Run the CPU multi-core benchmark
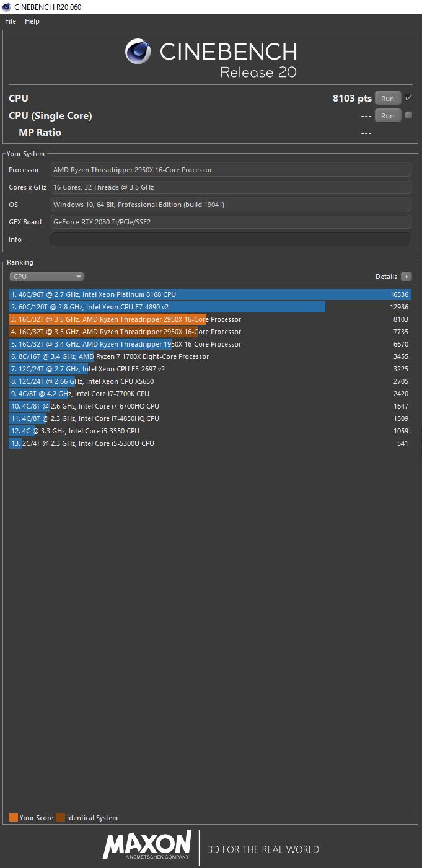This screenshot has height=868, width=422. 387,99
